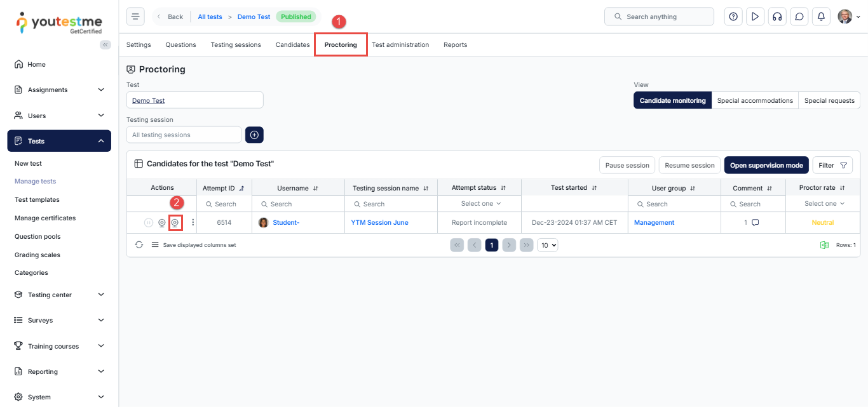Refresh the candidates table
868x407 pixels.
[x=139, y=245]
